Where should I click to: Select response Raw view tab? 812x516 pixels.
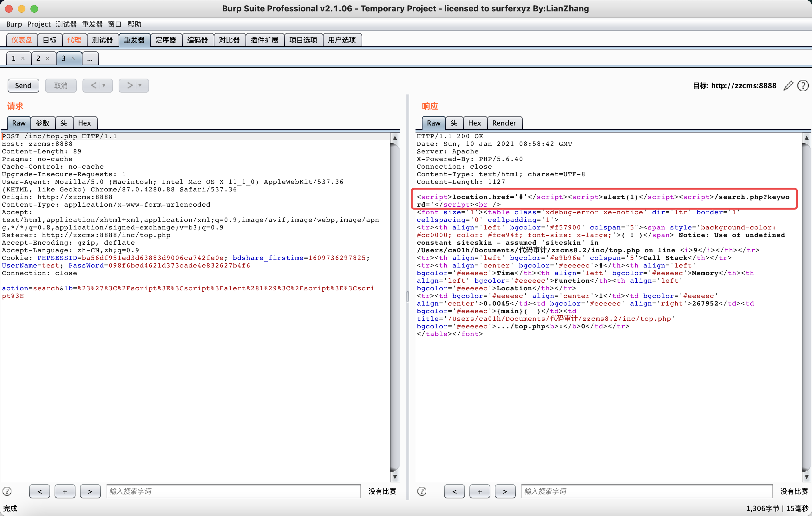point(434,123)
